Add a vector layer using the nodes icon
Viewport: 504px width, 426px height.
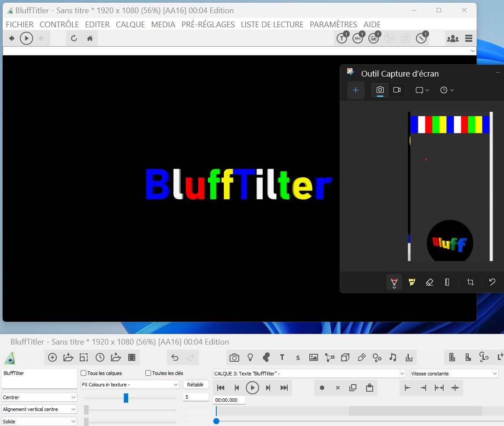click(330, 357)
